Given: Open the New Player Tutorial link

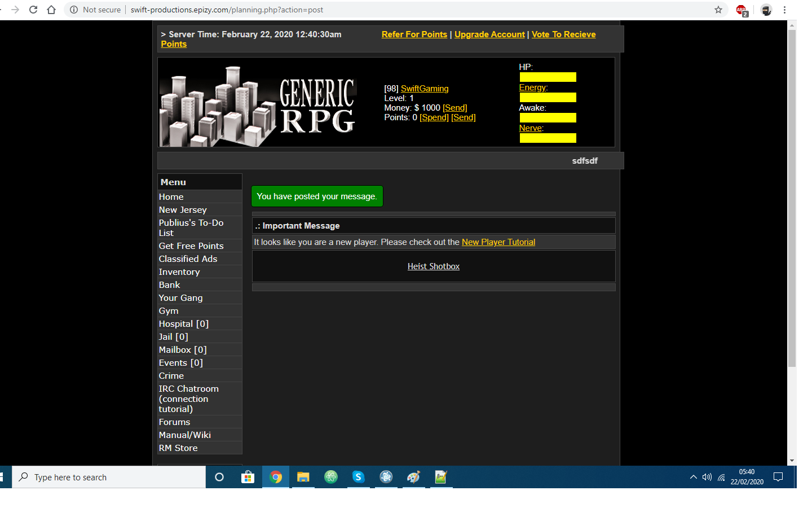Looking at the screenshot, I should [498, 242].
